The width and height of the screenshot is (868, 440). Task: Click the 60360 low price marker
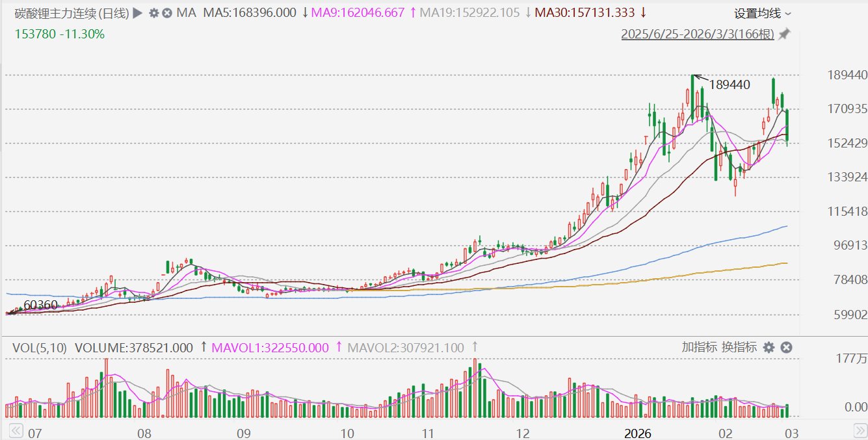[x=40, y=305]
